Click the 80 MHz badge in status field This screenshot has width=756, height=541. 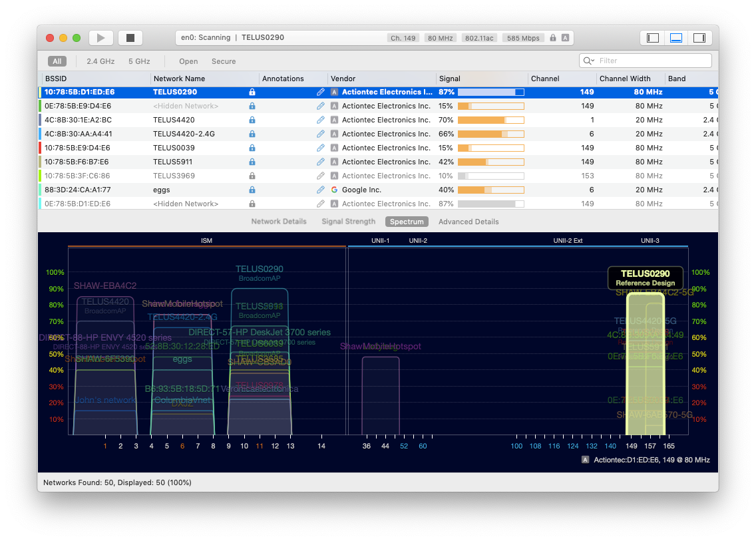pyautogui.click(x=440, y=38)
